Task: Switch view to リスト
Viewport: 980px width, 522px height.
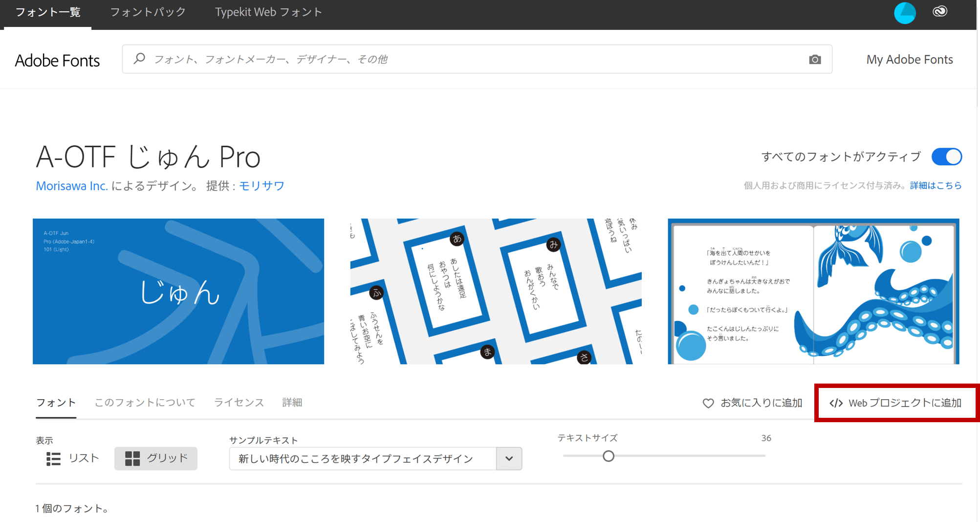Action: click(x=73, y=458)
